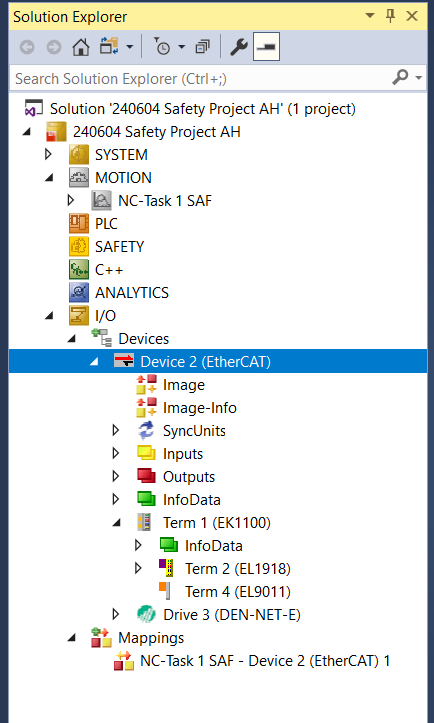434x723 pixels.
Task: Select NC-Task 1 SAF - Device 2 mapping
Action: point(265,661)
